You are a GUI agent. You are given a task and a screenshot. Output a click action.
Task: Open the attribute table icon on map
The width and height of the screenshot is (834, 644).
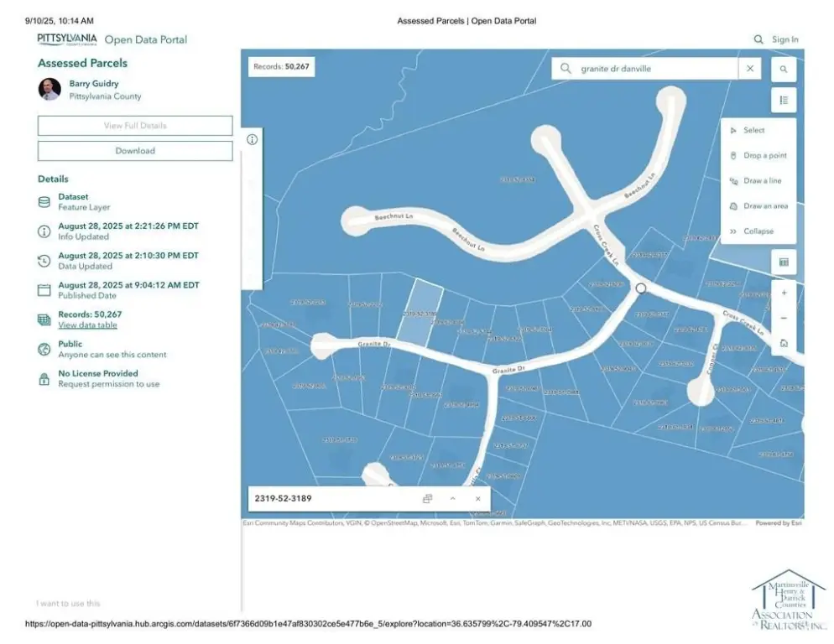[x=783, y=262]
